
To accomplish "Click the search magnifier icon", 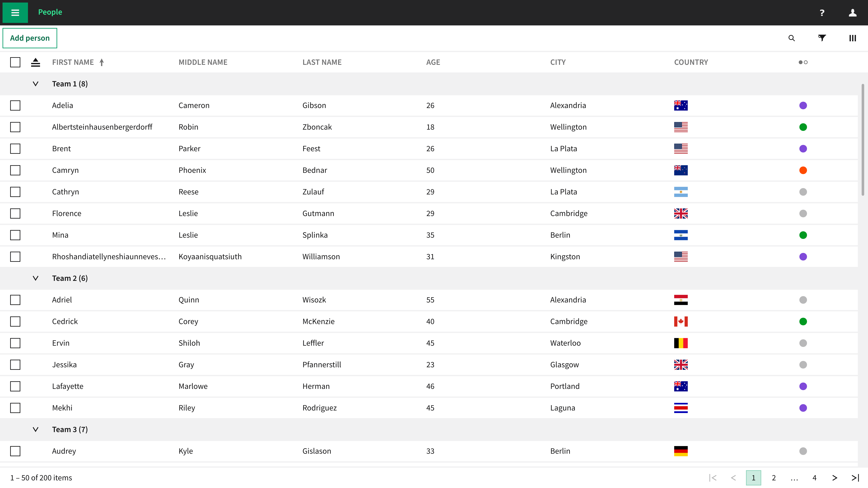I will pyautogui.click(x=792, y=38).
